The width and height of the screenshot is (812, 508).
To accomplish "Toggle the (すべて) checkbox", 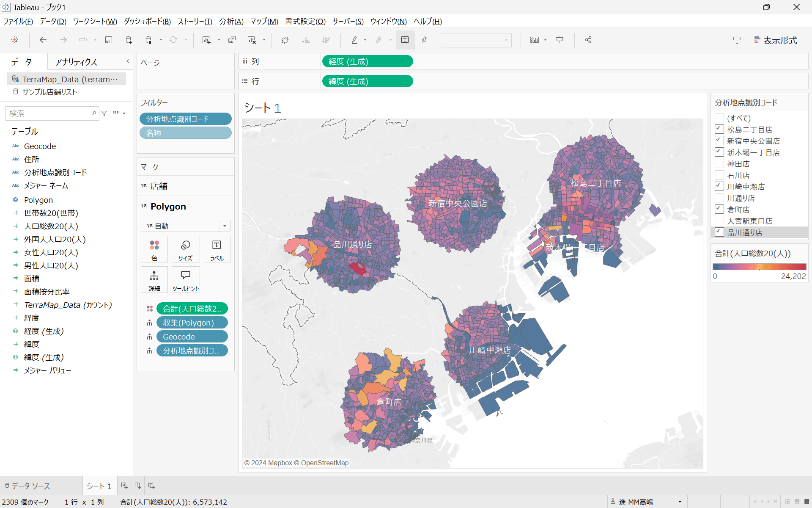I will (x=719, y=118).
